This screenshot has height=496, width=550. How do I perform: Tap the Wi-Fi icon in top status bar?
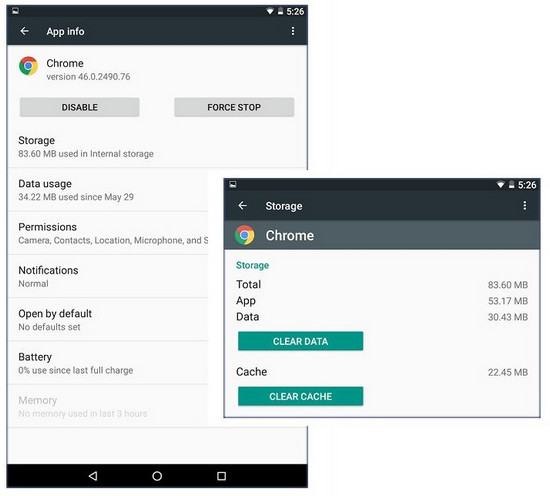(x=270, y=12)
